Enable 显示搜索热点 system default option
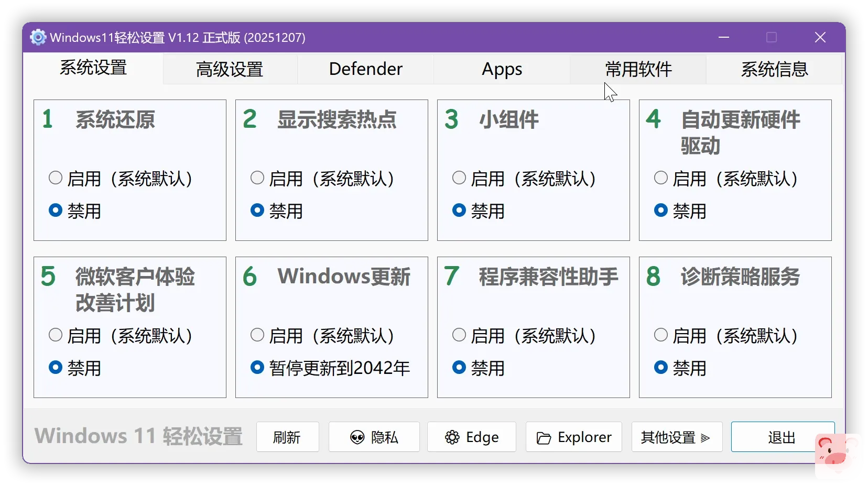This screenshot has height=486, width=868. coord(257,178)
